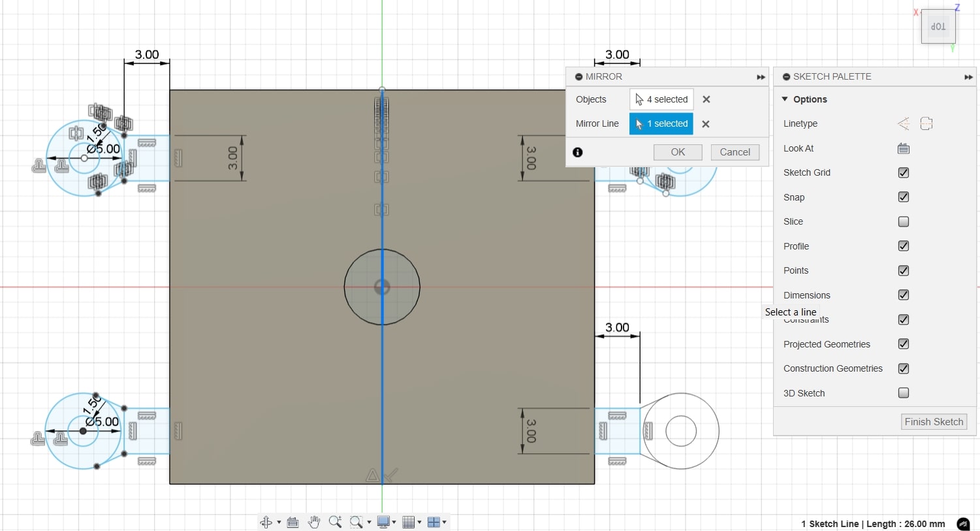Viewport: 980px width, 531px height.
Task: Click Sketch Palette double-arrow icon
Action: pos(968,77)
